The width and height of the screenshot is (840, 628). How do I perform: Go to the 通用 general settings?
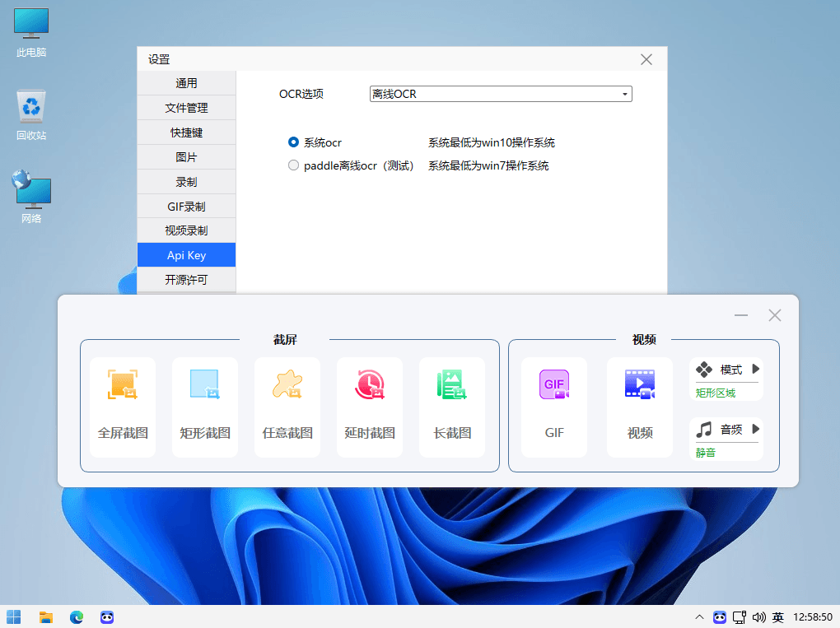pos(186,82)
